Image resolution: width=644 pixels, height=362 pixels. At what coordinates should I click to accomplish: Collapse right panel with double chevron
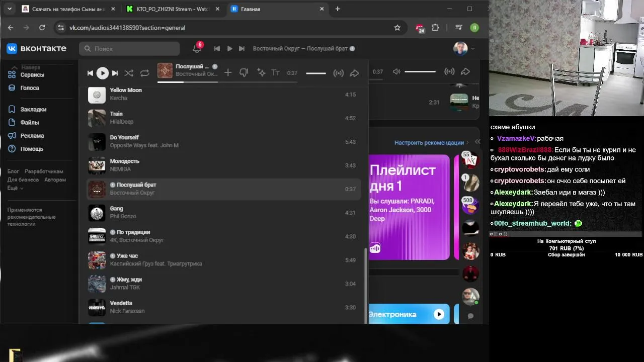[x=477, y=142]
